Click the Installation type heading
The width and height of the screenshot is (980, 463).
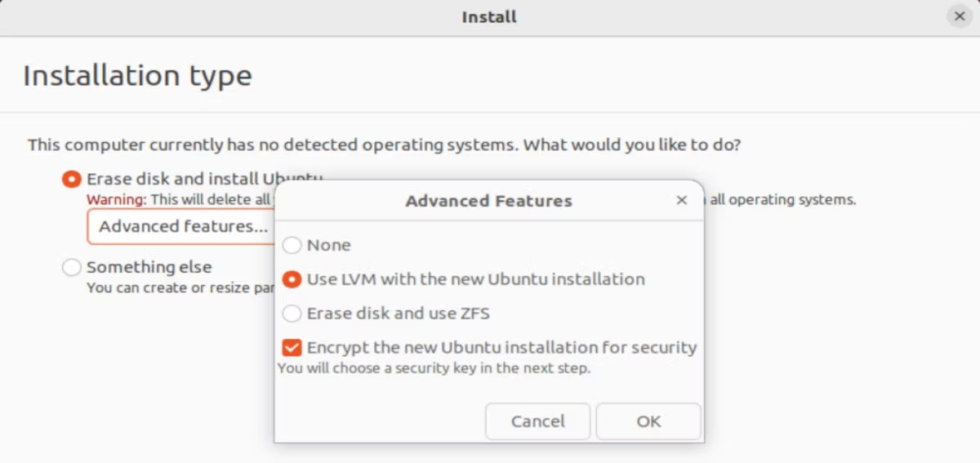click(x=137, y=76)
